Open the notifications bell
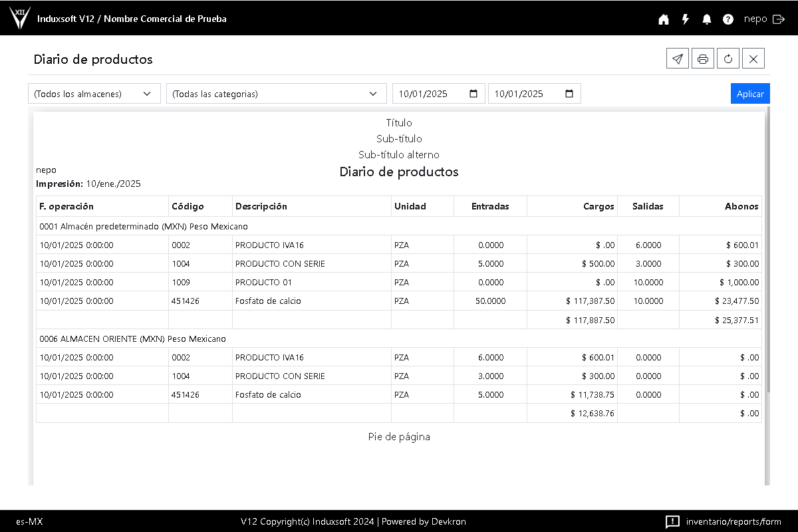 click(x=707, y=19)
